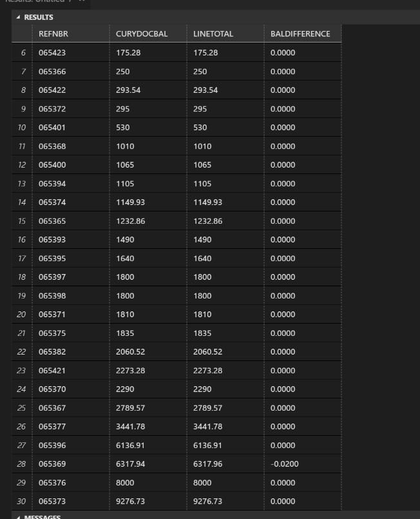Click CURYDOCBAL cell 1232.86
420x519 pixels.
click(133, 220)
